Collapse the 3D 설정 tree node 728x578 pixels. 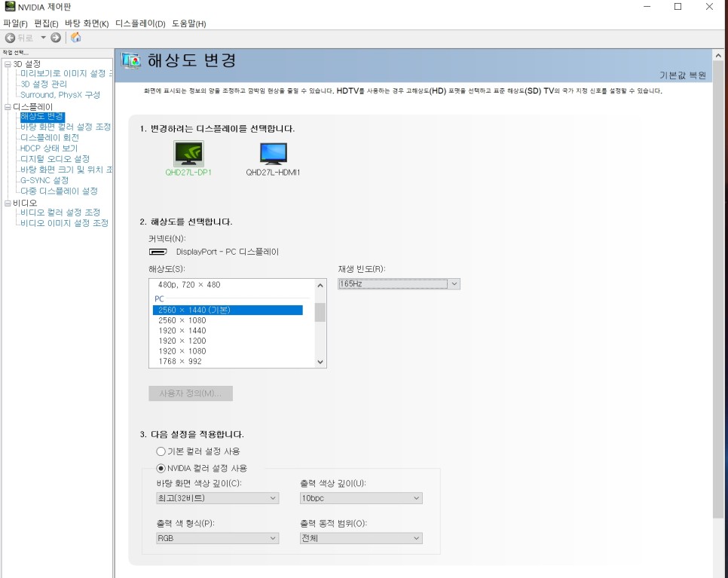[8, 64]
